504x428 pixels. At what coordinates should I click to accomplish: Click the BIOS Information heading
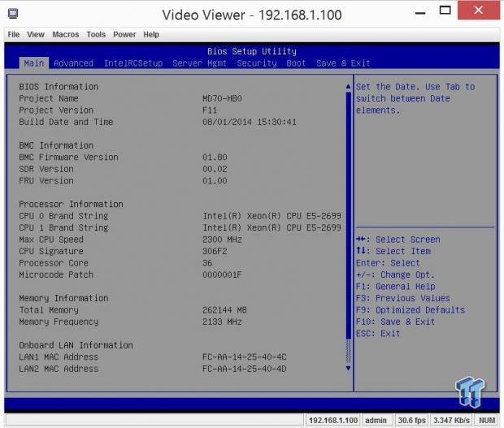tap(59, 87)
